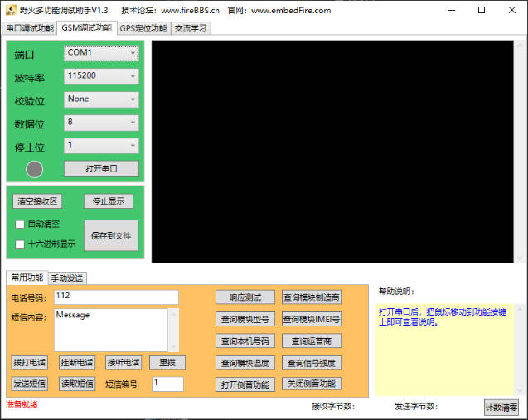The width and height of the screenshot is (528, 420).
Task: Open the GPS定位功能 tab
Action: coord(143,28)
